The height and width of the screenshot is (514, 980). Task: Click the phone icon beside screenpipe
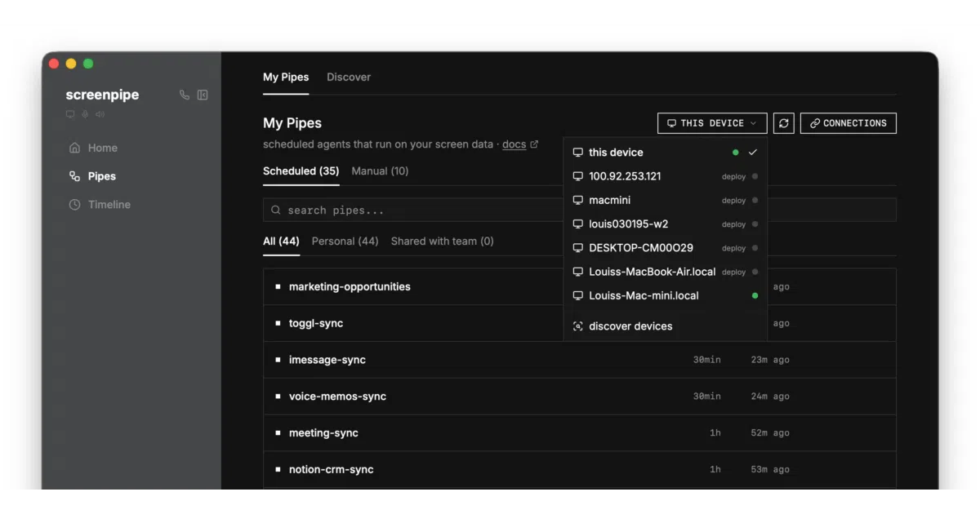point(185,95)
